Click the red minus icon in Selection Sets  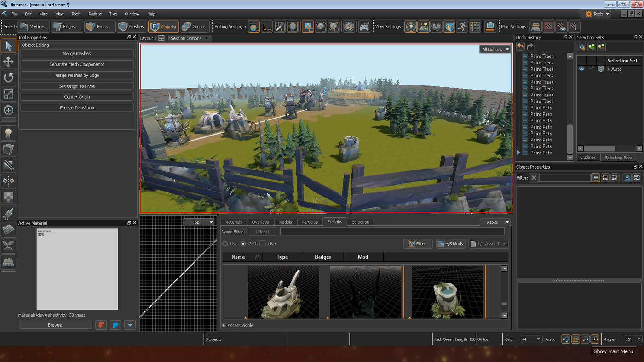tap(601, 47)
